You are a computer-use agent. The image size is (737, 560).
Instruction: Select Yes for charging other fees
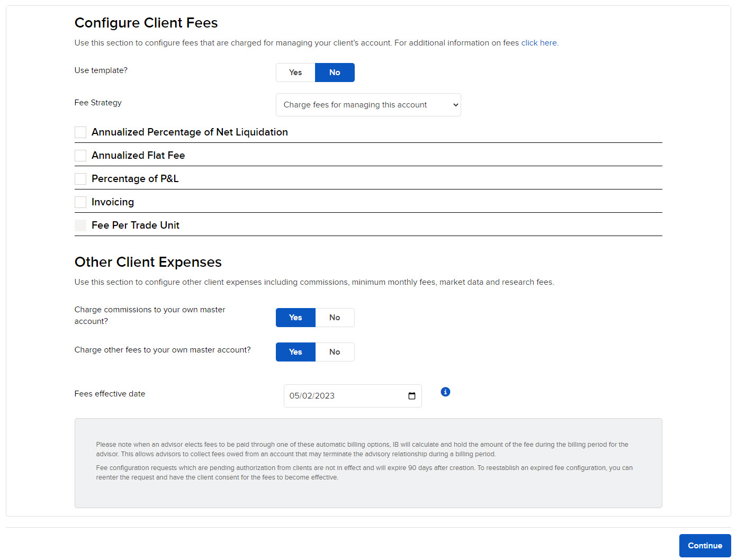tap(295, 352)
